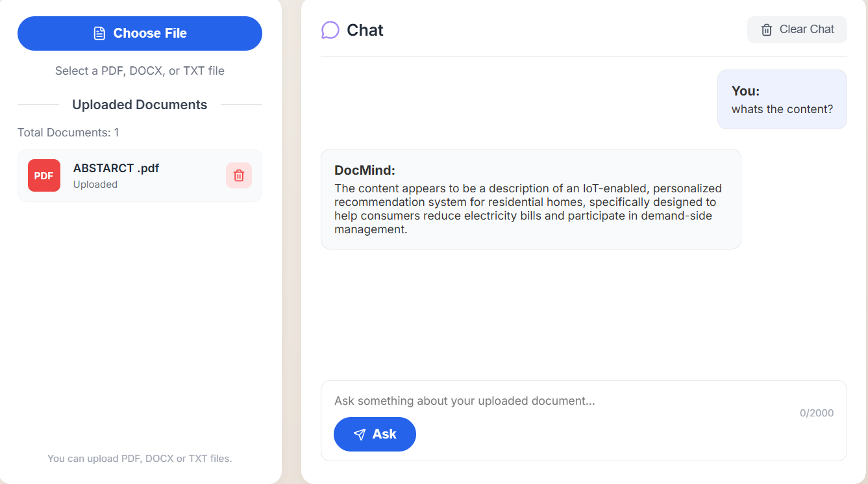The height and width of the screenshot is (484, 868).
Task: Delete the ABSTARCT .pdf document
Action: coord(239,175)
